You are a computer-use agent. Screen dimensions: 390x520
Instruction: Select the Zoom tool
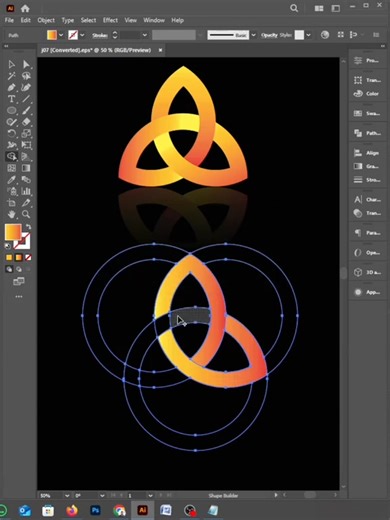pyautogui.click(x=26, y=214)
